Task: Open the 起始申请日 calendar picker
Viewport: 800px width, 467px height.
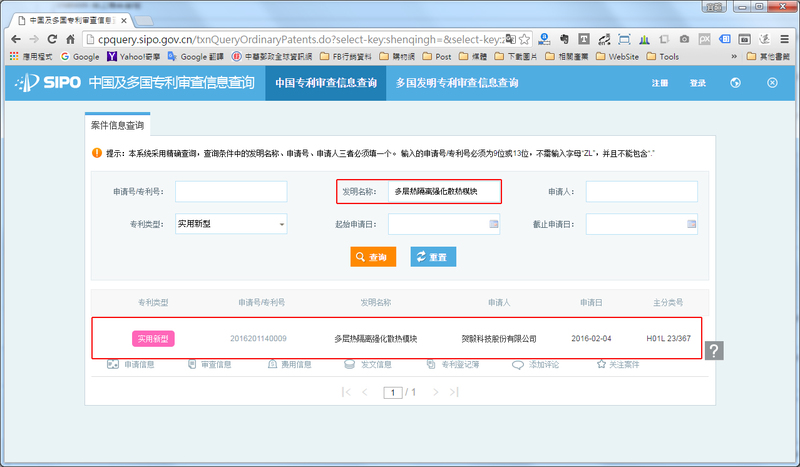Action: [493, 224]
